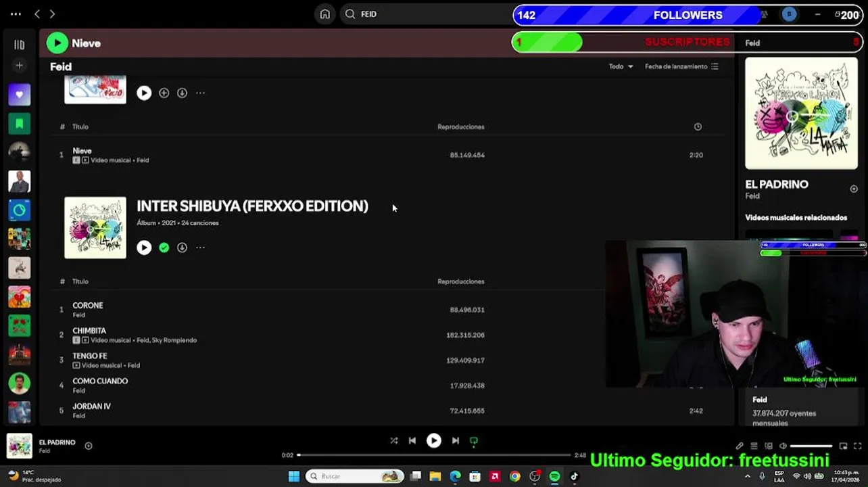Toggle shuffle playback
The image size is (868, 487).
394,440
